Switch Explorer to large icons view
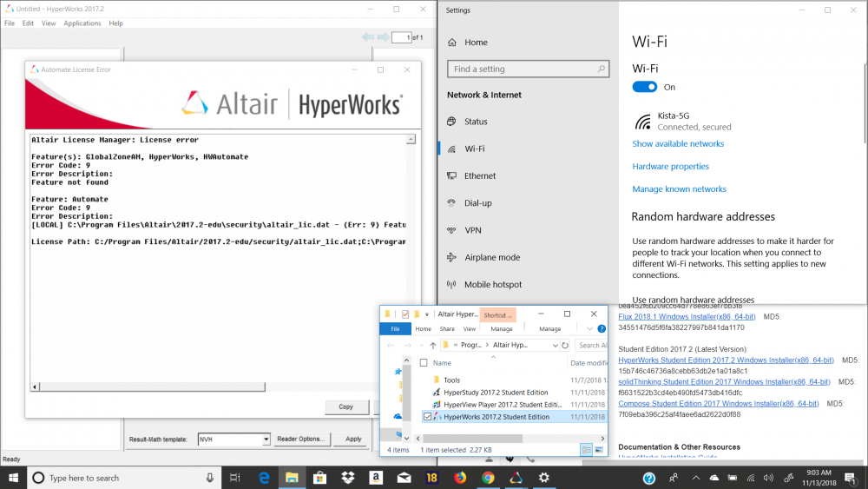 click(599, 450)
